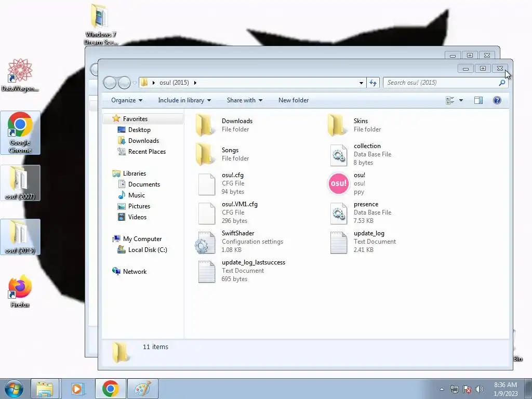Select Downloads in the navigation pane
Screen dimensions: 532x399
pyautogui.click(x=143, y=140)
